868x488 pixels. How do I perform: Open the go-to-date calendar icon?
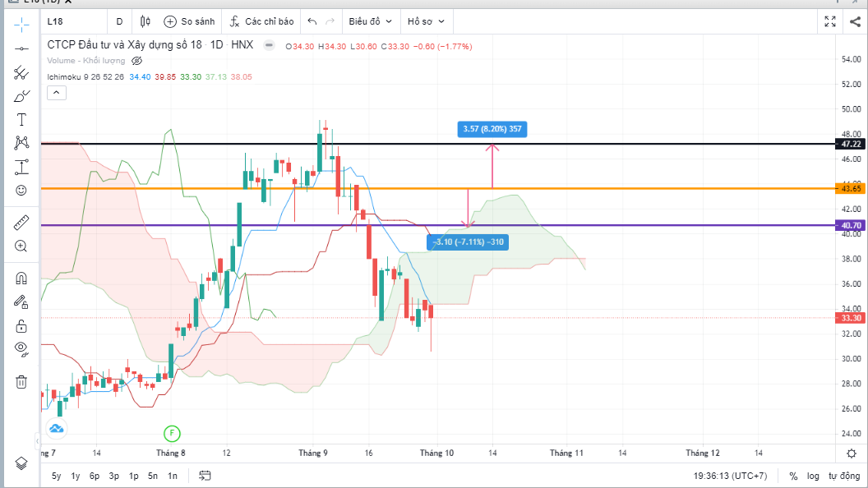[205, 476]
